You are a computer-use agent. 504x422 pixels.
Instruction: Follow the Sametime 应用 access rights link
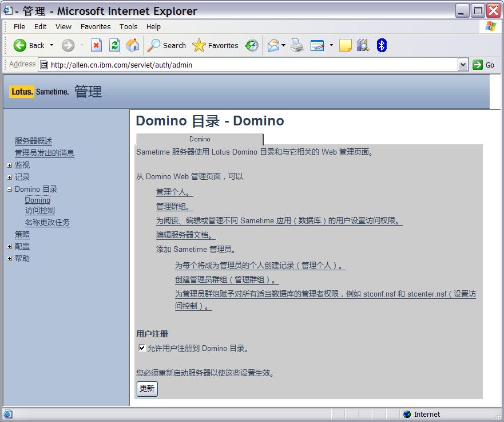click(279, 220)
